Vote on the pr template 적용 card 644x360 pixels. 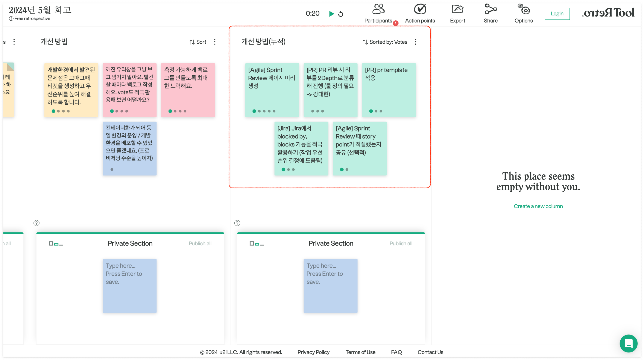pos(371,111)
